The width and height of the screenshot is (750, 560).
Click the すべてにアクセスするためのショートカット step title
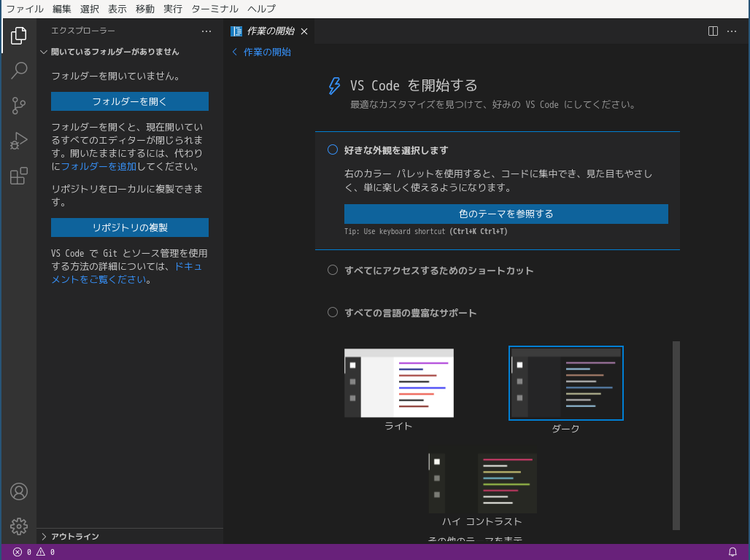coord(438,271)
